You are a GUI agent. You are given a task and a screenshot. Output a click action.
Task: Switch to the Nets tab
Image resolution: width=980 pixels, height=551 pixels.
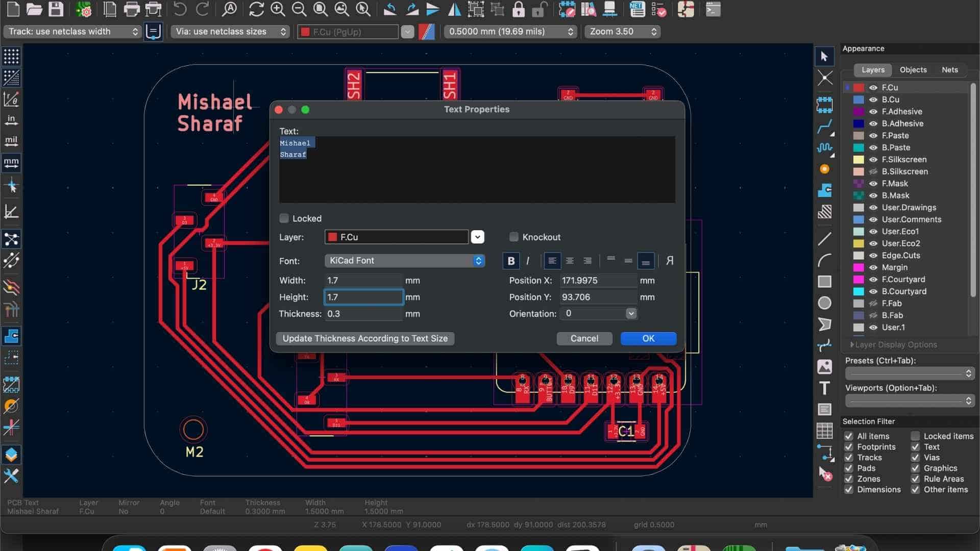click(x=949, y=70)
